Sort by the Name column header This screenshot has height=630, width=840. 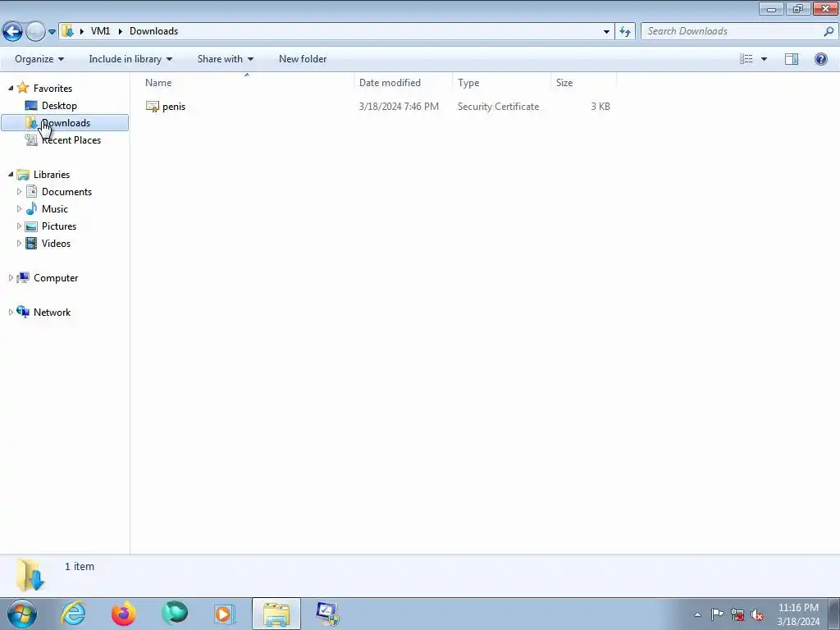coord(247,83)
